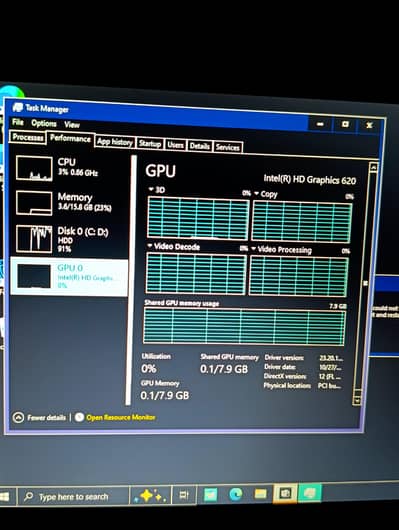
Task: Open the Users tab
Action: 175,145
